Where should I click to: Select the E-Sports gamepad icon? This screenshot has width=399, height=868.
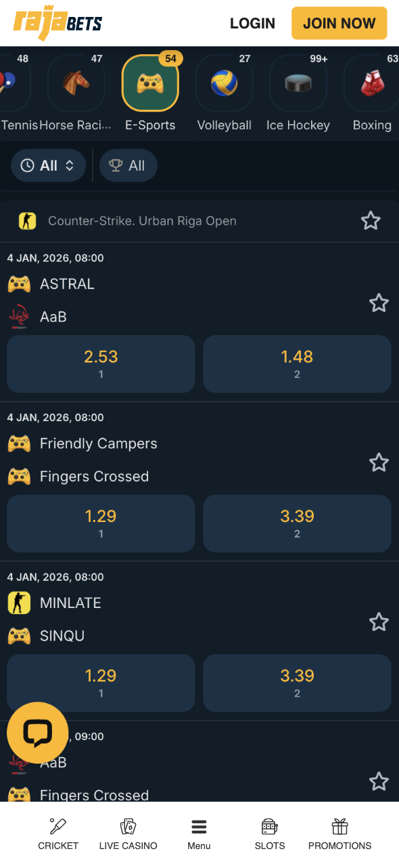(x=150, y=83)
